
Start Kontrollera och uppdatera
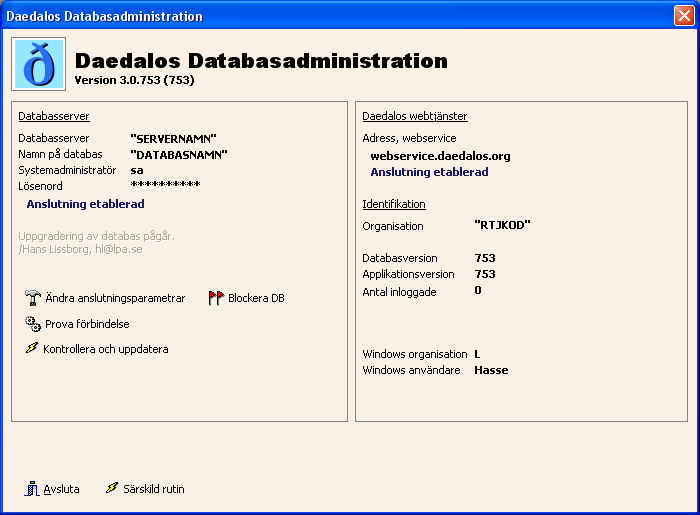106,349
